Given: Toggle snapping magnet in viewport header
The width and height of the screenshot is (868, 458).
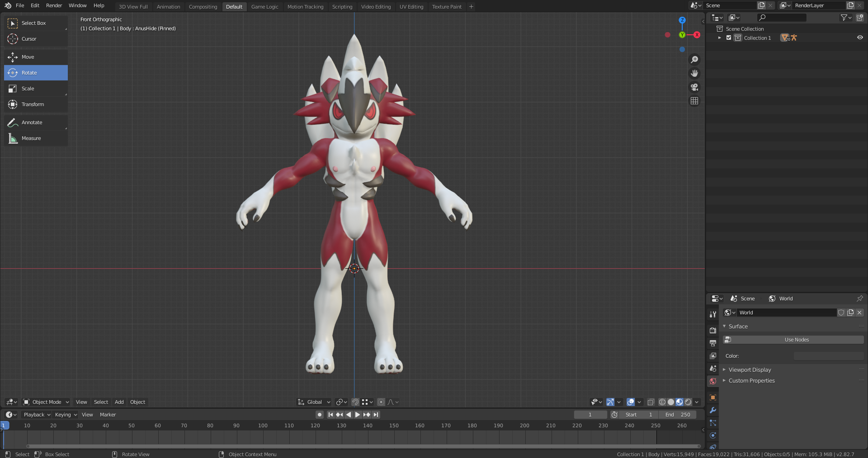Looking at the screenshot, I should [355, 402].
